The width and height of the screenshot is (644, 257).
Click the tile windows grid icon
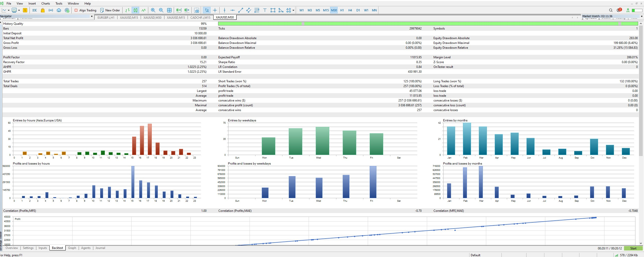coord(169,10)
